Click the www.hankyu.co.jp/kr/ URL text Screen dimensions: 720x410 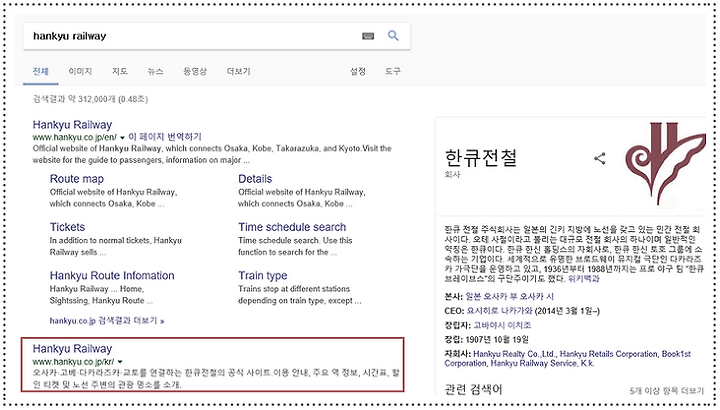coord(73,362)
